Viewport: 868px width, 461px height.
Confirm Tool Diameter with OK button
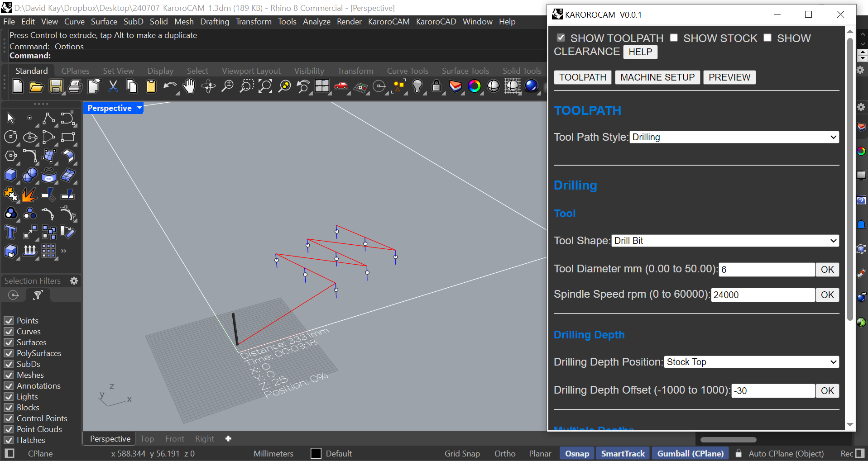pyautogui.click(x=827, y=270)
